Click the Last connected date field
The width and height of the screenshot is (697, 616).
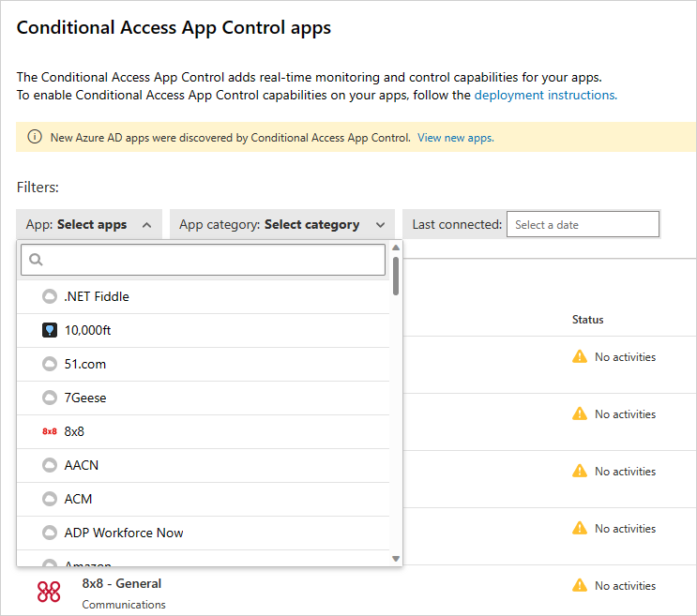(583, 224)
